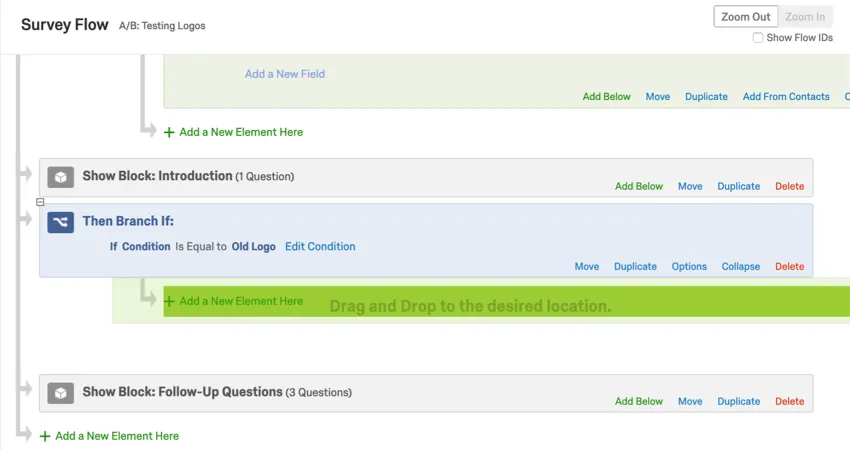Collapse the Then Branch If element
Viewport: 850px width, 450px height.
(x=741, y=267)
